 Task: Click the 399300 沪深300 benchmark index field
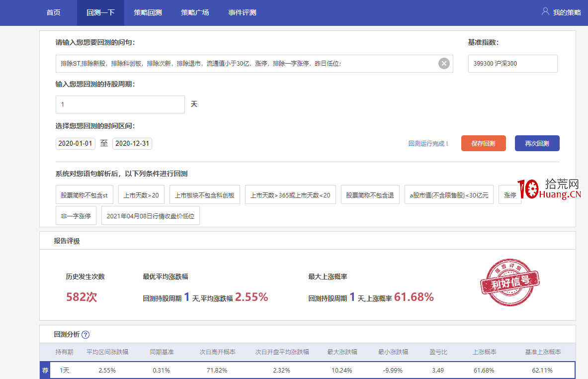click(512, 63)
